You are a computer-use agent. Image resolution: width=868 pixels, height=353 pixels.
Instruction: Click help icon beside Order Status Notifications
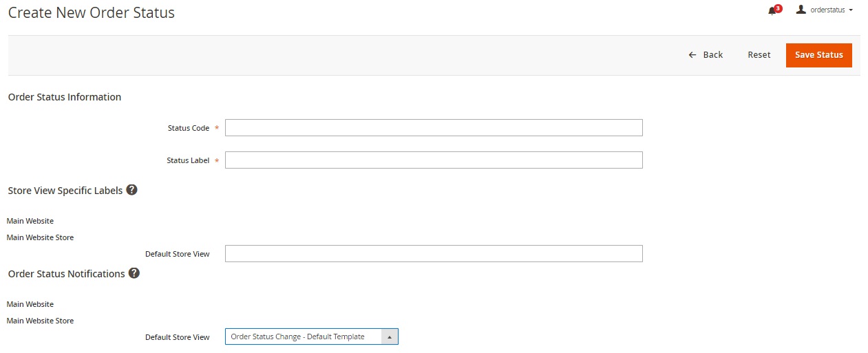(x=134, y=273)
